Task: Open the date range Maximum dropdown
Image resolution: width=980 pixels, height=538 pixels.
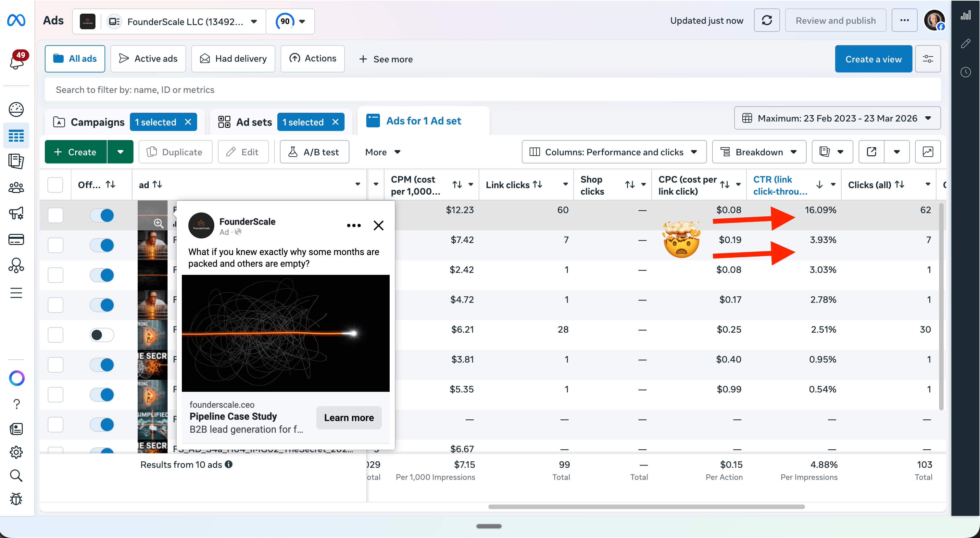Action: pyautogui.click(x=837, y=118)
